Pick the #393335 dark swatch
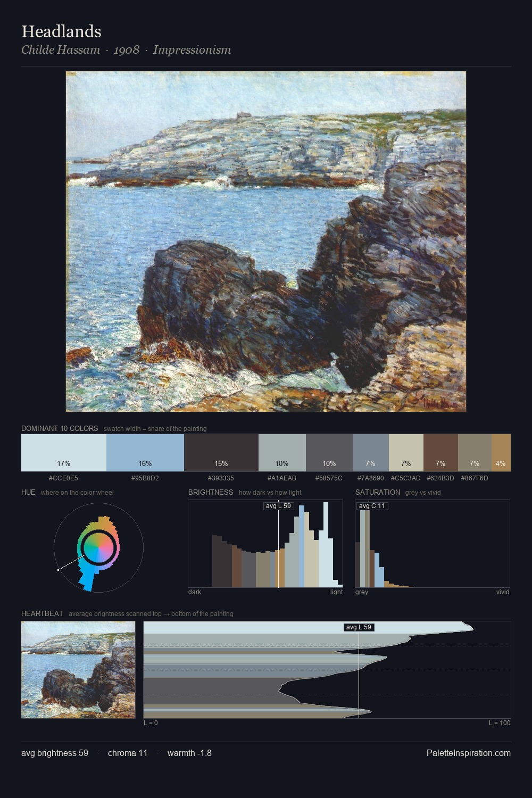532x798 pixels. coord(221,453)
